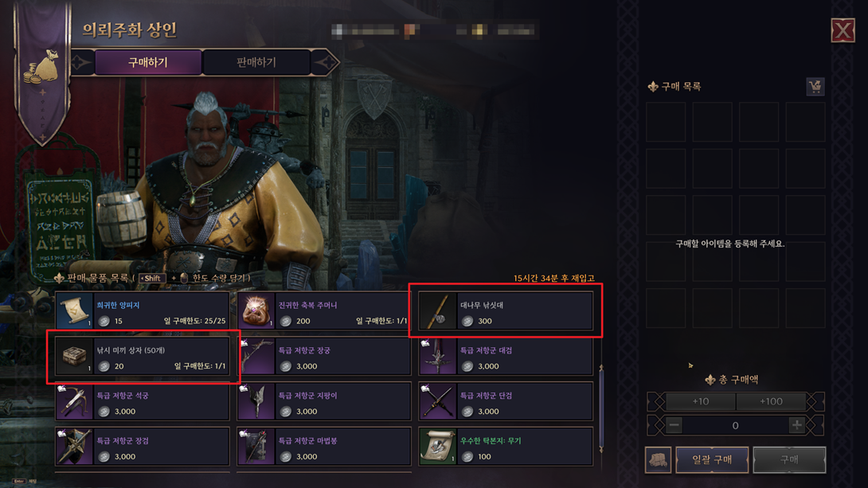Switch to the 판매하기 tab
The image size is (868, 488).
pyautogui.click(x=256, y=63)
